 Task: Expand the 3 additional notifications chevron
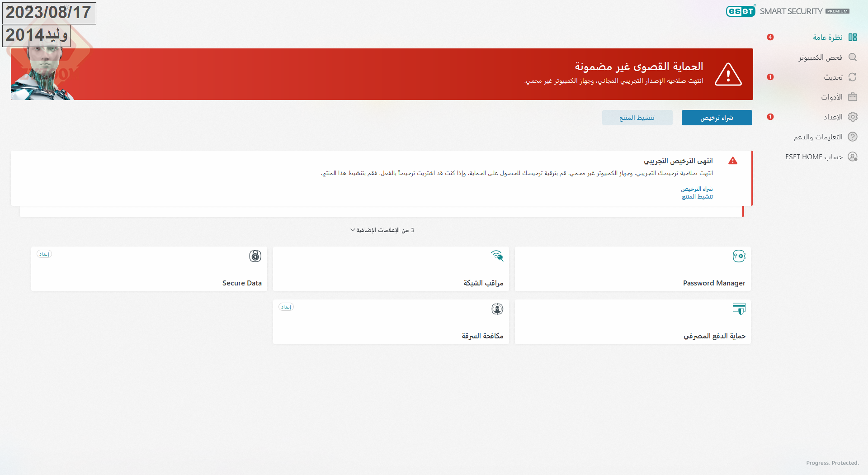click(x=353, y=230)
